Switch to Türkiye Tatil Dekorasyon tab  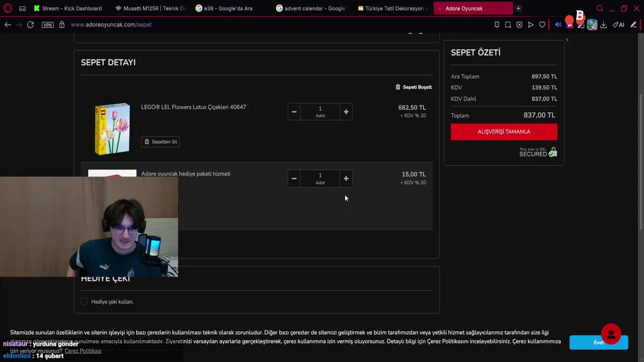(392, 9)
